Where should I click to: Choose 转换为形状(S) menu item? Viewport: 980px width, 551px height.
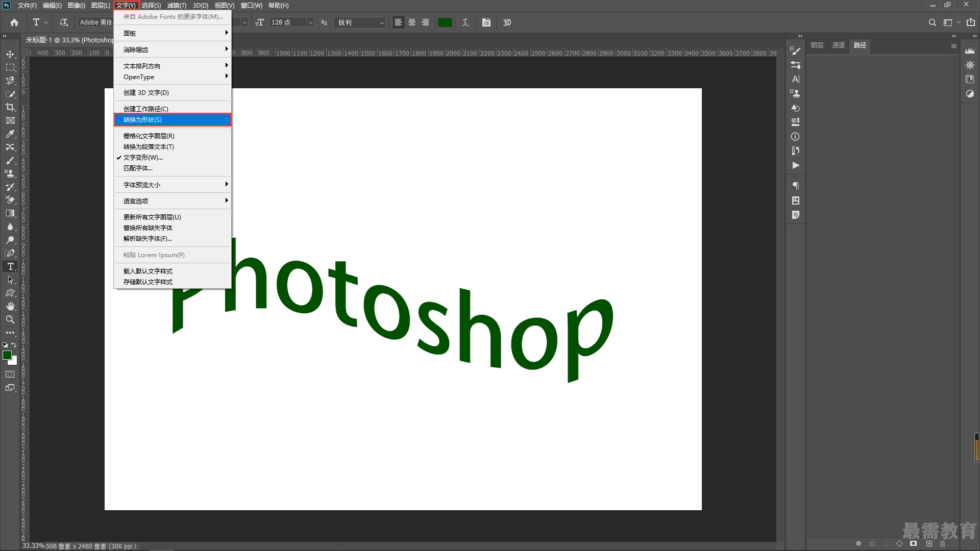point(173,120)
